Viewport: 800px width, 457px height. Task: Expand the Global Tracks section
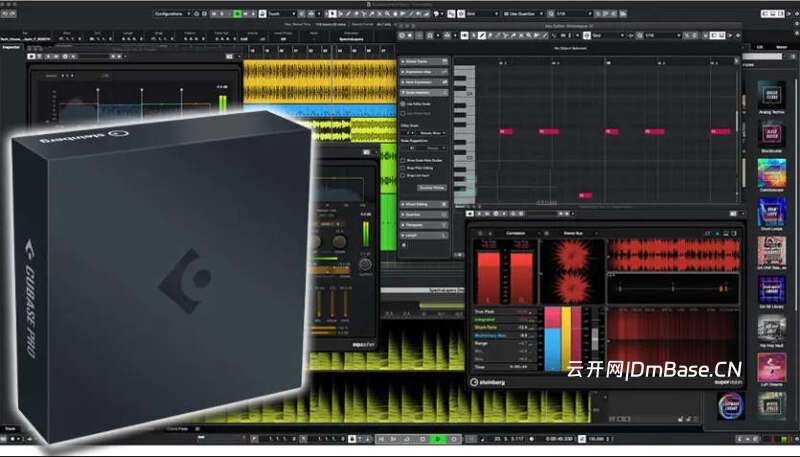pyautogui.click(x=424, y=61)
